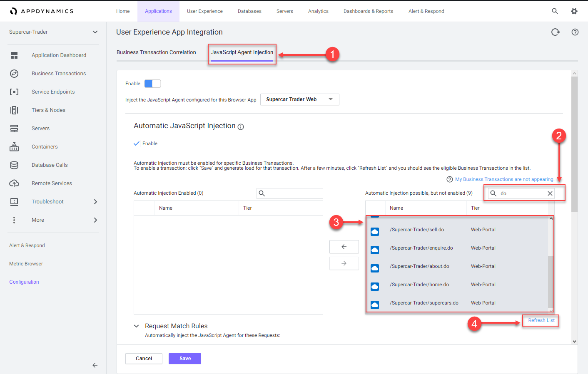This screenshot has height=374, width=588.
Task: Open settings gear in top bar
Action: [x=574, y=11]
